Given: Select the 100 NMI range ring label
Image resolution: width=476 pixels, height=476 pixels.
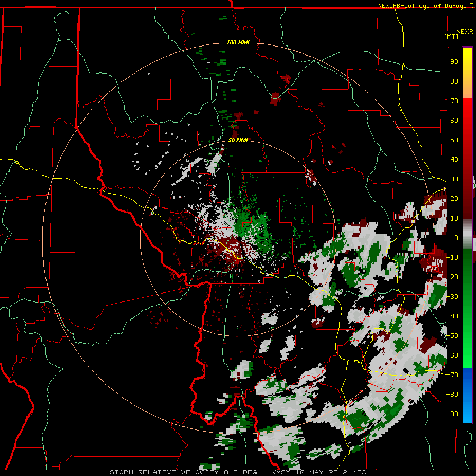Looking at the screenshot, I should point(238,42).
